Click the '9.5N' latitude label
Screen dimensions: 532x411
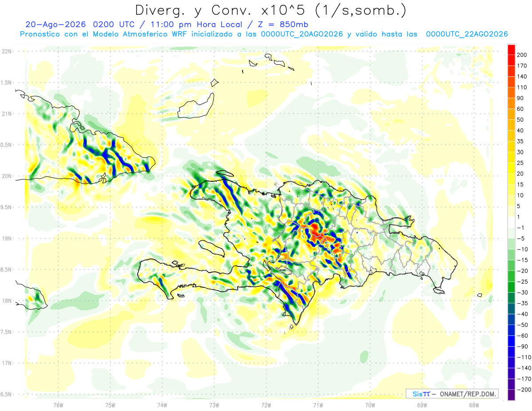coord(7,207)
